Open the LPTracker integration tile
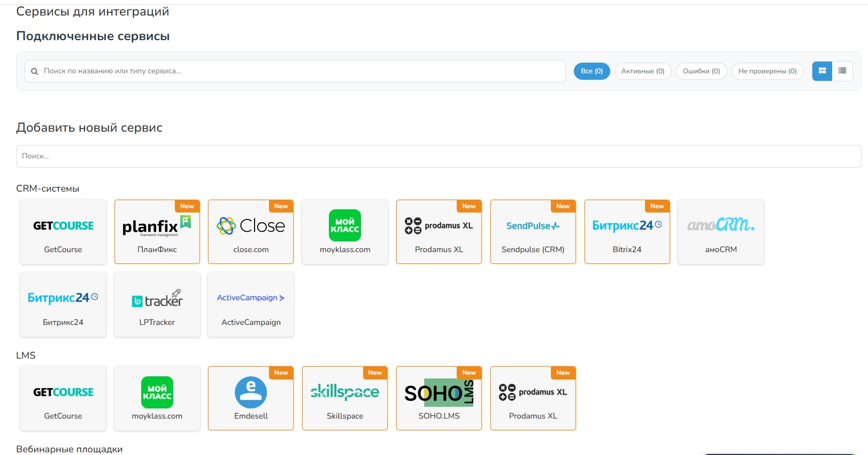Screen dimensions: 868x455 (x=157, y=305)
